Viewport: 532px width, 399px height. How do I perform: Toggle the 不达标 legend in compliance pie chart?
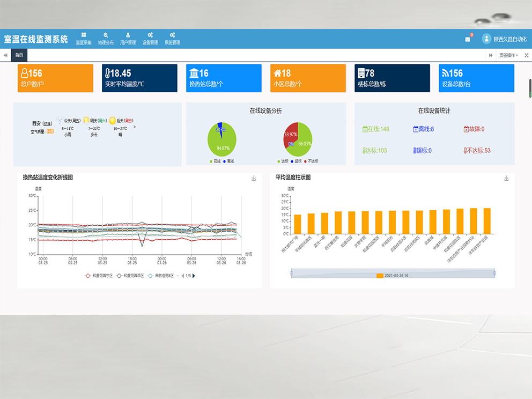(x=311, y=161)
